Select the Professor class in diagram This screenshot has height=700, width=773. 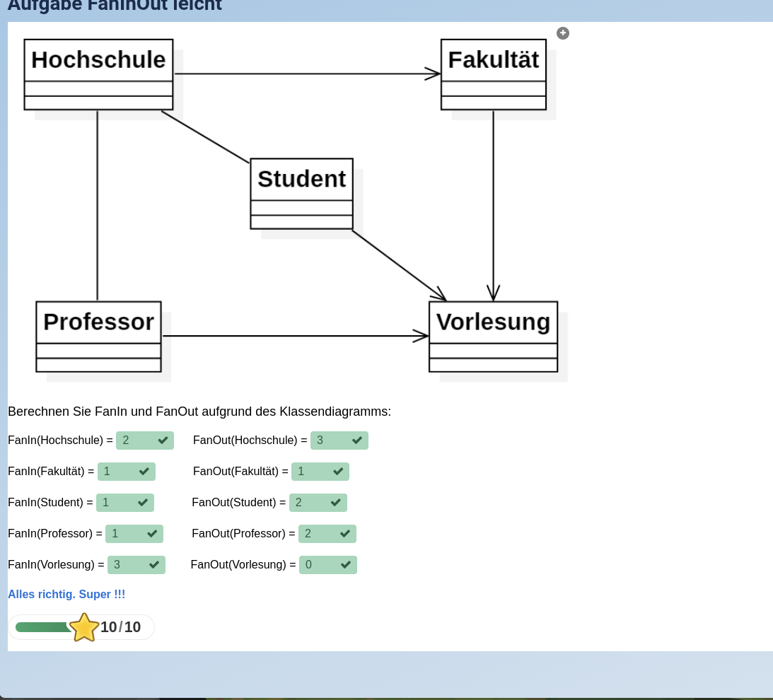coord(98,337)
